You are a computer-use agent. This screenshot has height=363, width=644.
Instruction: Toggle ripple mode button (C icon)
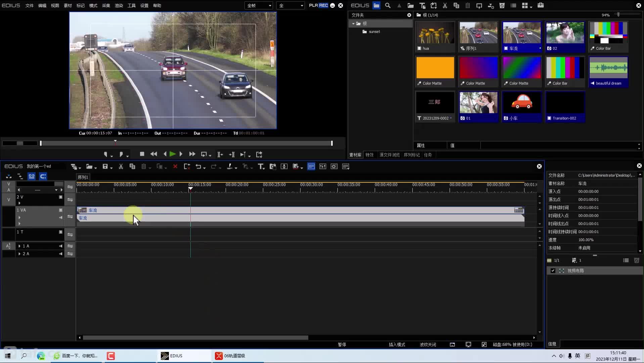click(x=43, y=176)
